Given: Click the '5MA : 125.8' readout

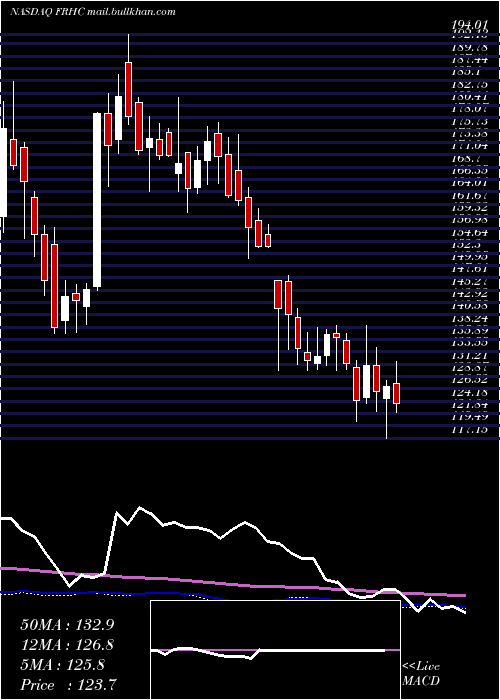Looking at the screenshot, I should point(62,665).
